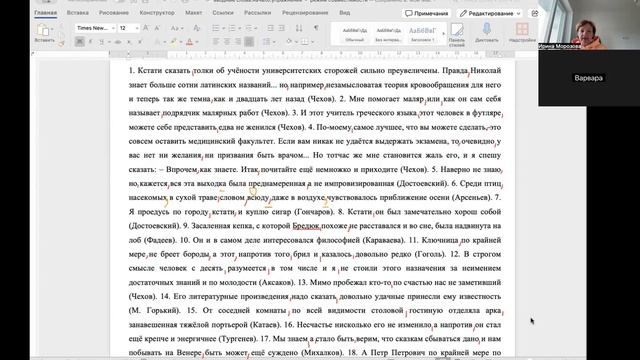Image resolution: width=640 pixels, height=360 pixels.
Task: Increase font size with the large A icon
Action: pos(146,28)
